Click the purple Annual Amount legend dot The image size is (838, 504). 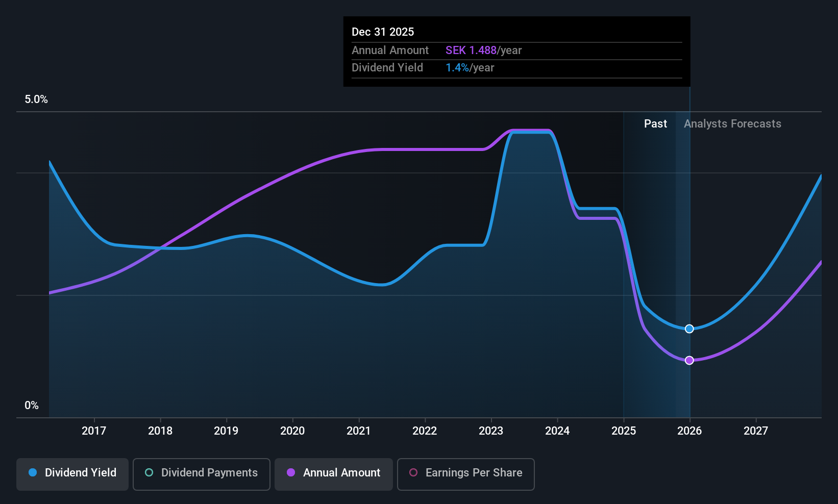coord(291,472)
